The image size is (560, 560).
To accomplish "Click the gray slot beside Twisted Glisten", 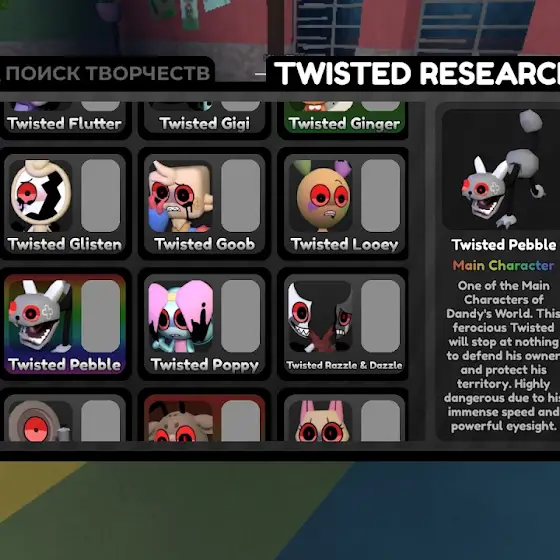I will point(100,196).
